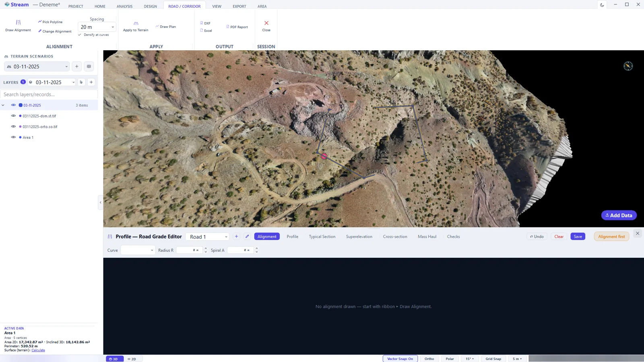Open the HOME ribbon tab
Screen dimensions: 644x362
click(100, 6)
